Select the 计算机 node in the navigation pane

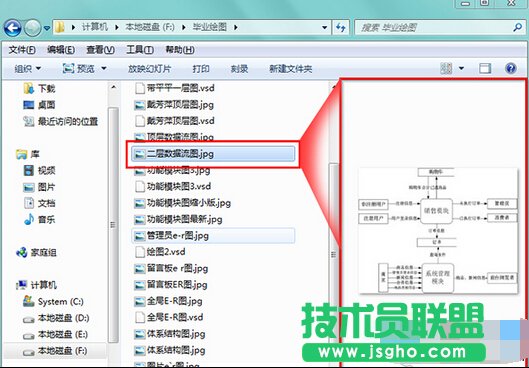[x=36, y=285]
